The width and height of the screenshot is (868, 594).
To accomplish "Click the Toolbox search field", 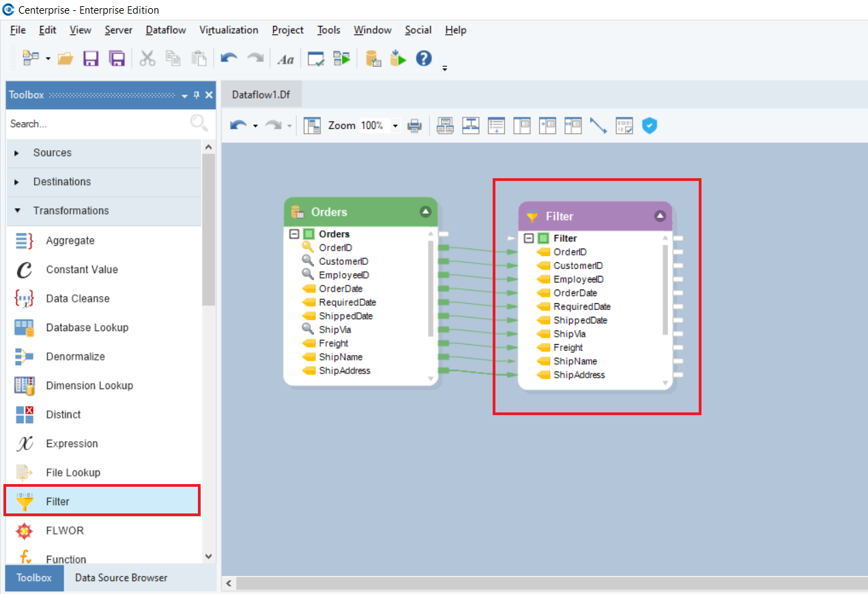I will pos(96,124).
